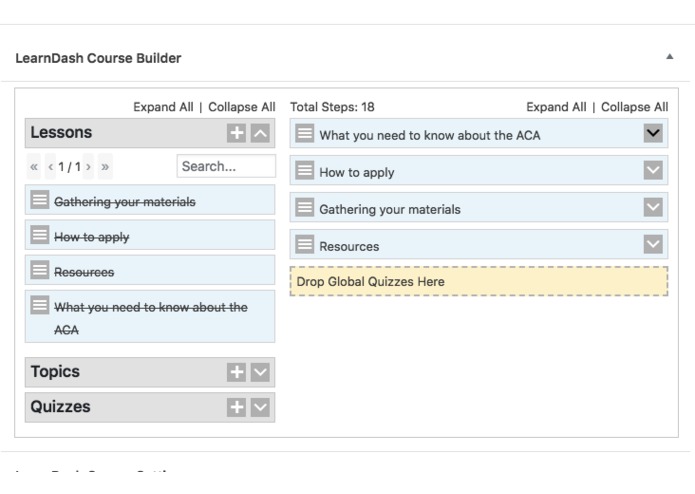Go to last page of lessons pagination
Viewport: 695px width, 494px height.
coord(106,167)
